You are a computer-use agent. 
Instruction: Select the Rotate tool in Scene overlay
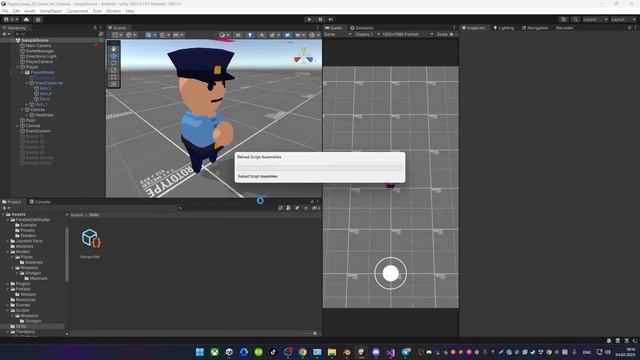tap(113, 63)
